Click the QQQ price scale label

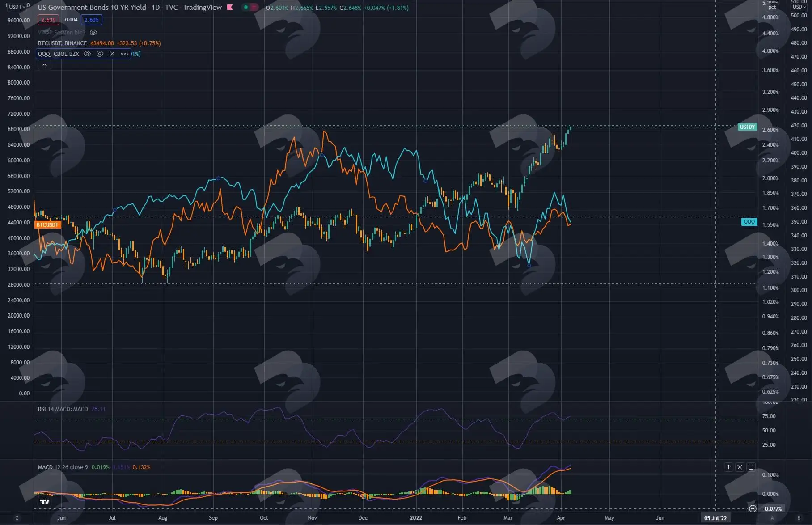click(749, 222)
